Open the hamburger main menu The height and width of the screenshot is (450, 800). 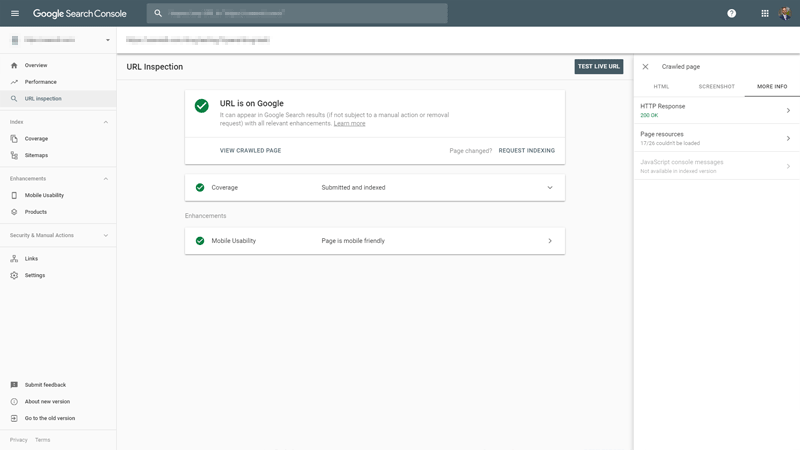tap(14, 13)
